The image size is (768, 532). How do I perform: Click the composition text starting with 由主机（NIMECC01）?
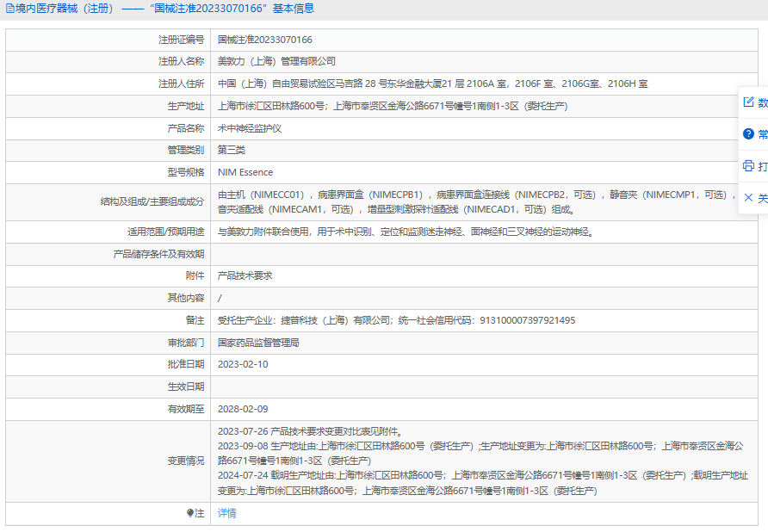point(477,201)
